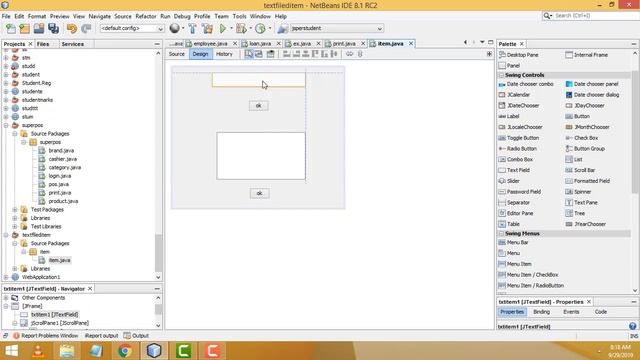Click the New Project toolbar icon
This screenshot has width=640, height=360.
click(x=24, y=28)
